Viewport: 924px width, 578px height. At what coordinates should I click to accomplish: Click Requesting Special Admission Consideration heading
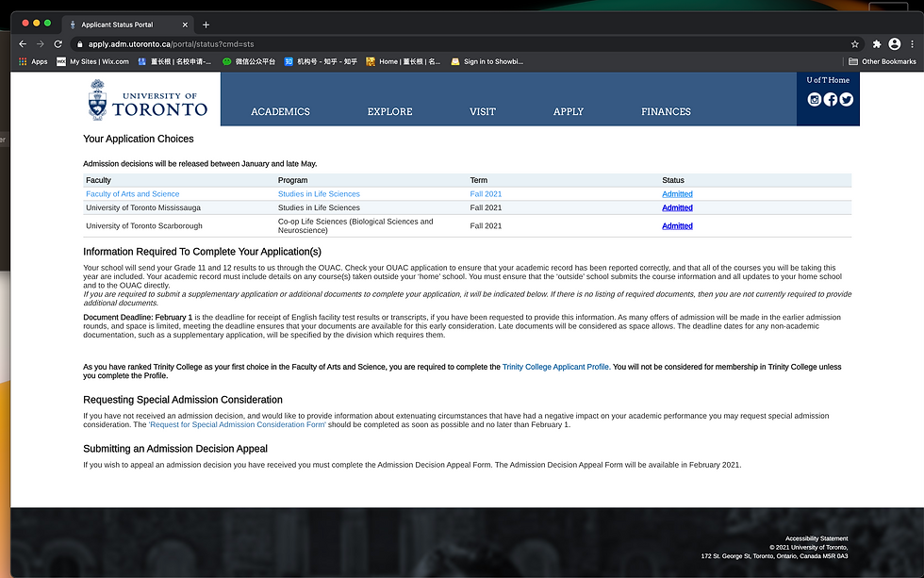(183, 400)
